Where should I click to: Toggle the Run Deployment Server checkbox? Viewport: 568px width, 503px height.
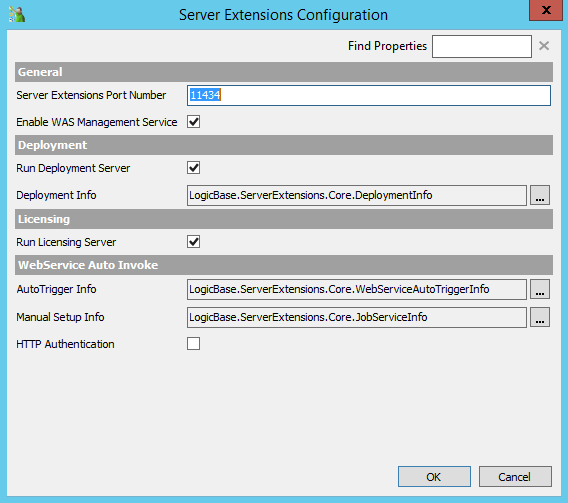(x=193, y=168)
